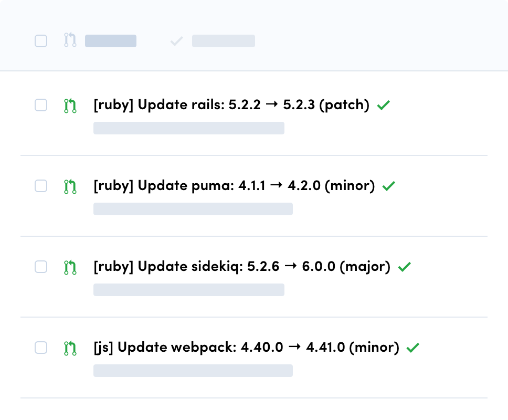Toggle the select-all checkbox in the header
The image size is (508, 420).
pyautogui.click(x=41, y=40)
